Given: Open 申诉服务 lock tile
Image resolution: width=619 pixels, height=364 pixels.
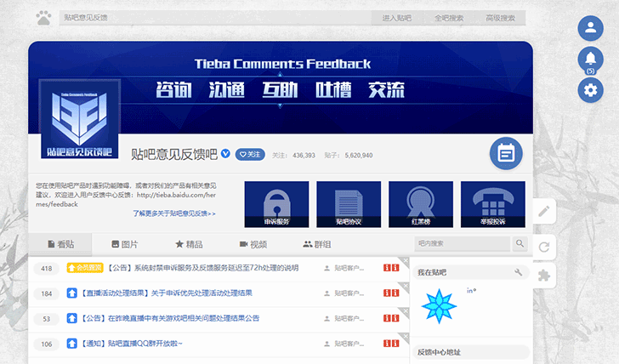Looking at the screenshot, I should click(x=276, y=204).
